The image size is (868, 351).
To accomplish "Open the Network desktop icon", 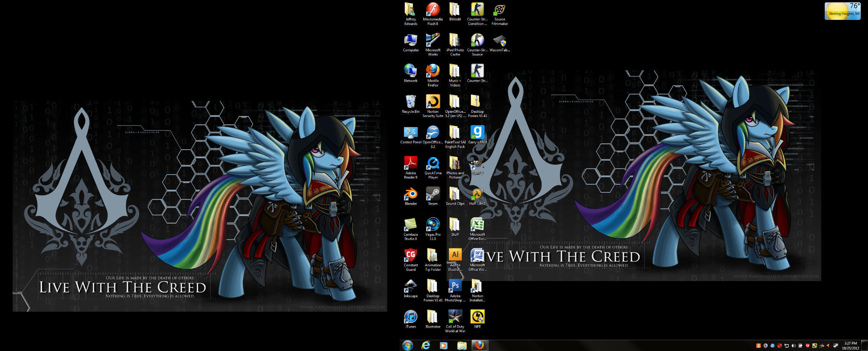I will [x=411, y=74].
